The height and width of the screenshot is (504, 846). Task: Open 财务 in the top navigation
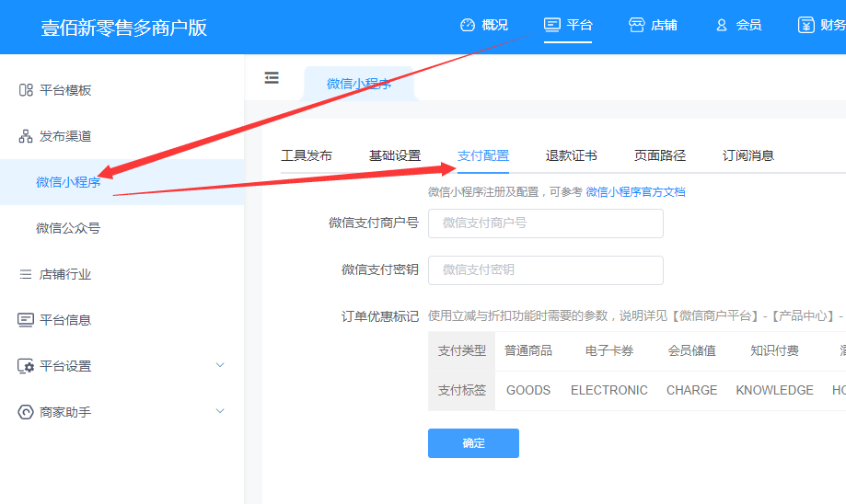tap(833, 25)
